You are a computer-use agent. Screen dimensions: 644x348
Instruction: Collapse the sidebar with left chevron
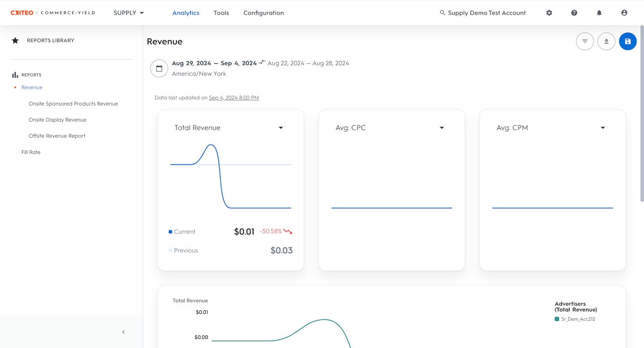123,332
